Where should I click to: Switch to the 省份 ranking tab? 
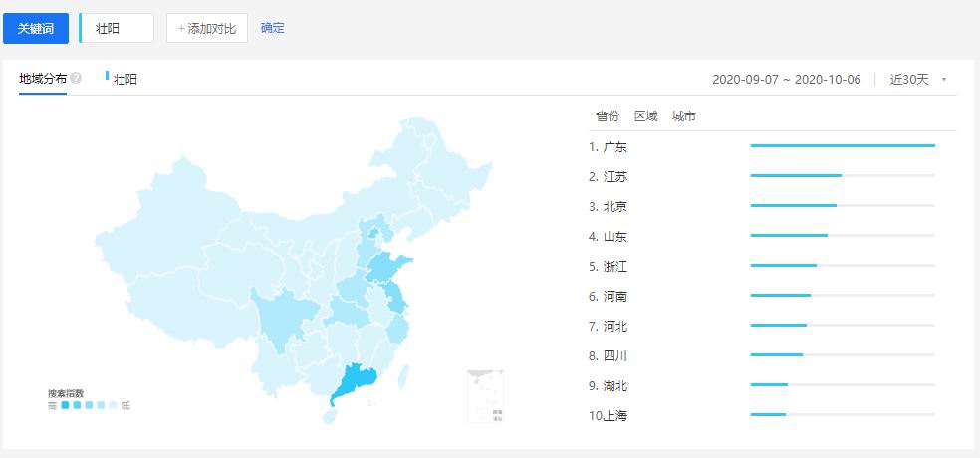click(x=607, y=116)
